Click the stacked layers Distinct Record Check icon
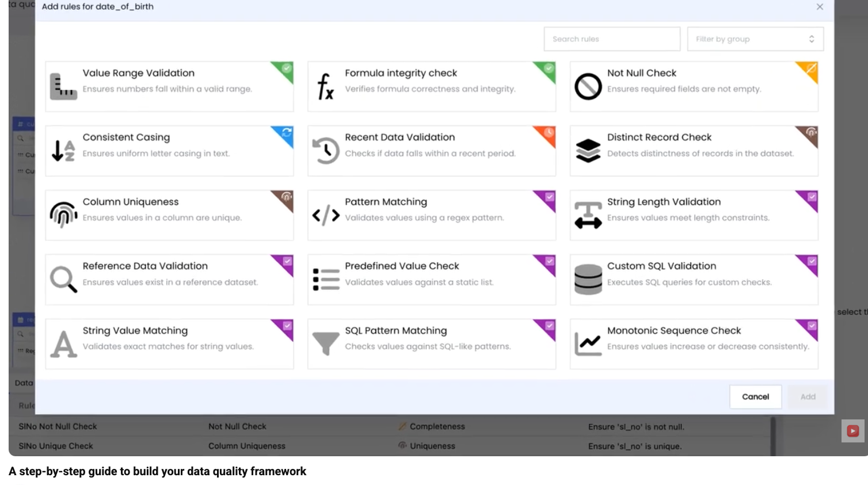 (x=588, y=151)
